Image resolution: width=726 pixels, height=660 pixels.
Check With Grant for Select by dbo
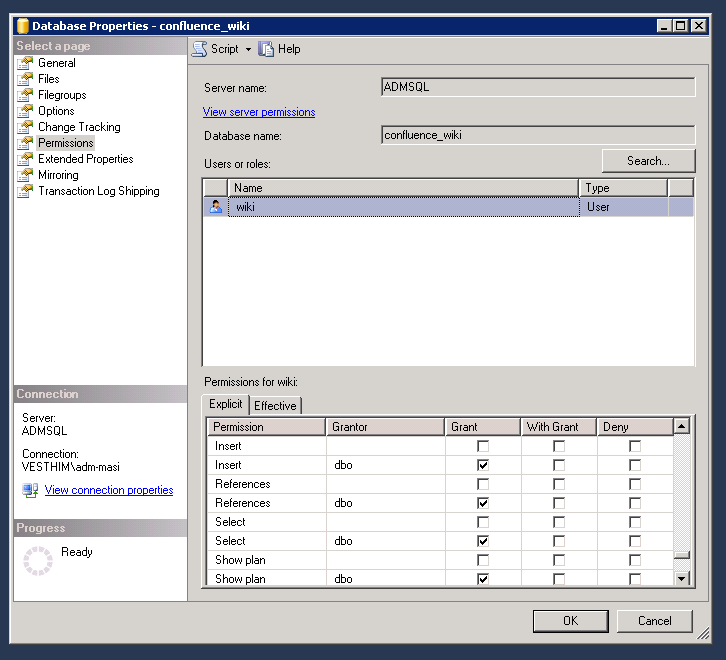[x=559, y=541]
